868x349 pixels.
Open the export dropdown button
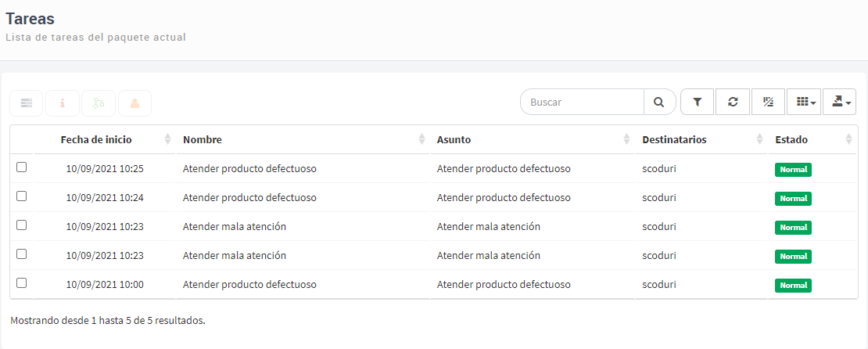tap(840, 102)
